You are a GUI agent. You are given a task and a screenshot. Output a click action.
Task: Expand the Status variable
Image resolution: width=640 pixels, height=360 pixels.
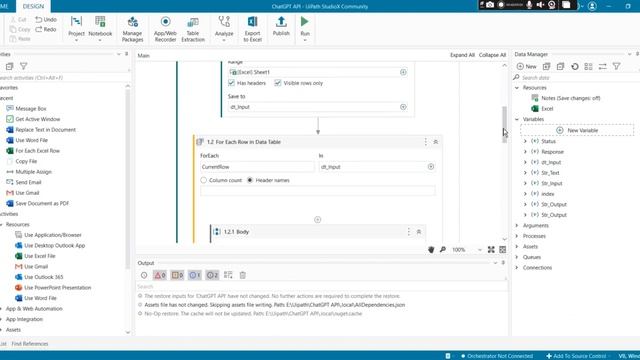[525, 141]
